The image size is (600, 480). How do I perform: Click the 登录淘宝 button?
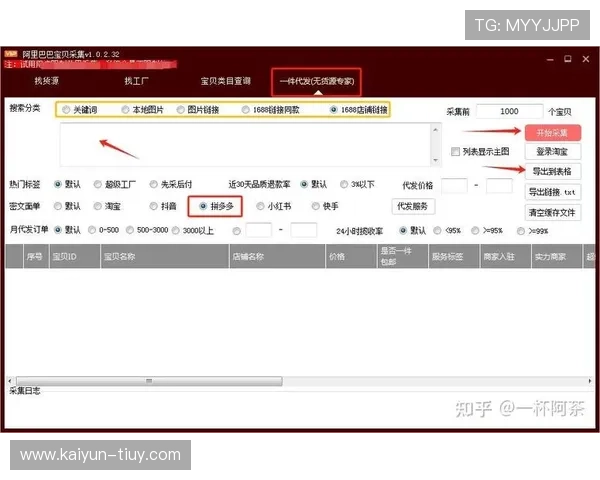click(553, 152)
